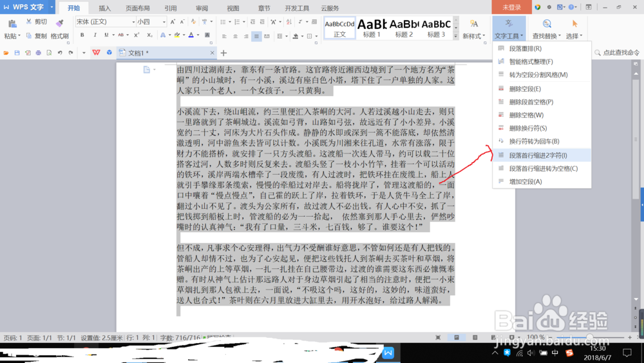Toggle Italic formatting

pyautogui.click(x=95, y=35)
